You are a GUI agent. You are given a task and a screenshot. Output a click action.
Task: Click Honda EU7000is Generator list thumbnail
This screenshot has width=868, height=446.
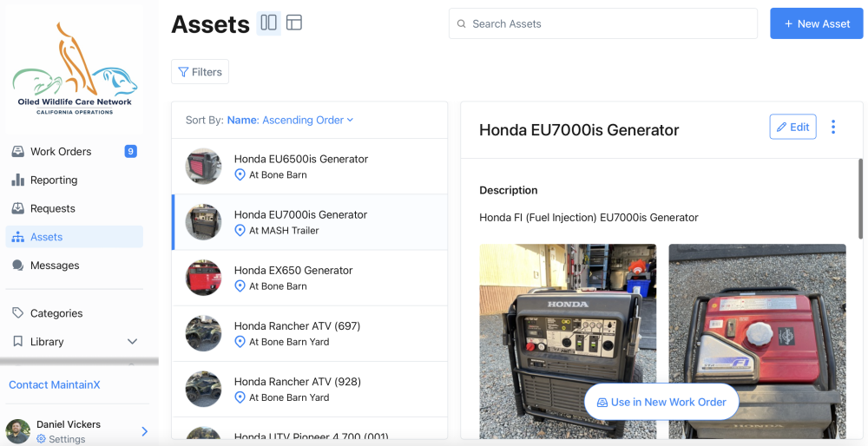(203, 222)
